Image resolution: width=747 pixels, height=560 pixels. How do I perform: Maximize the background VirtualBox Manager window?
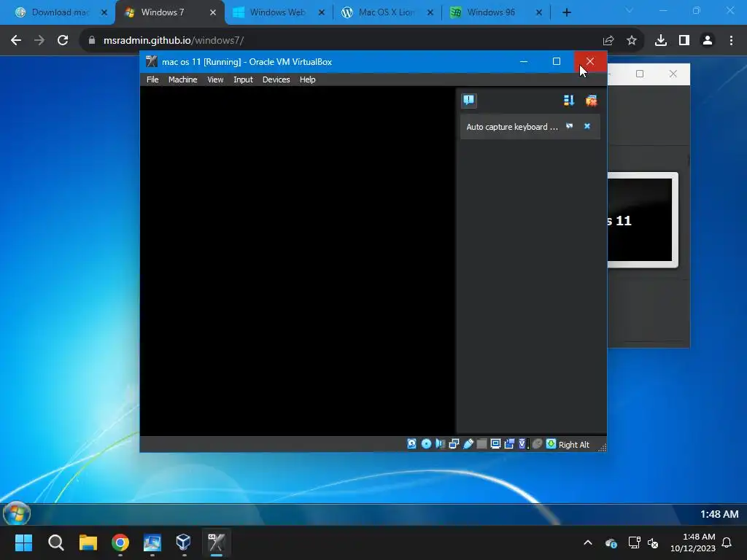(x=640, y=74)
